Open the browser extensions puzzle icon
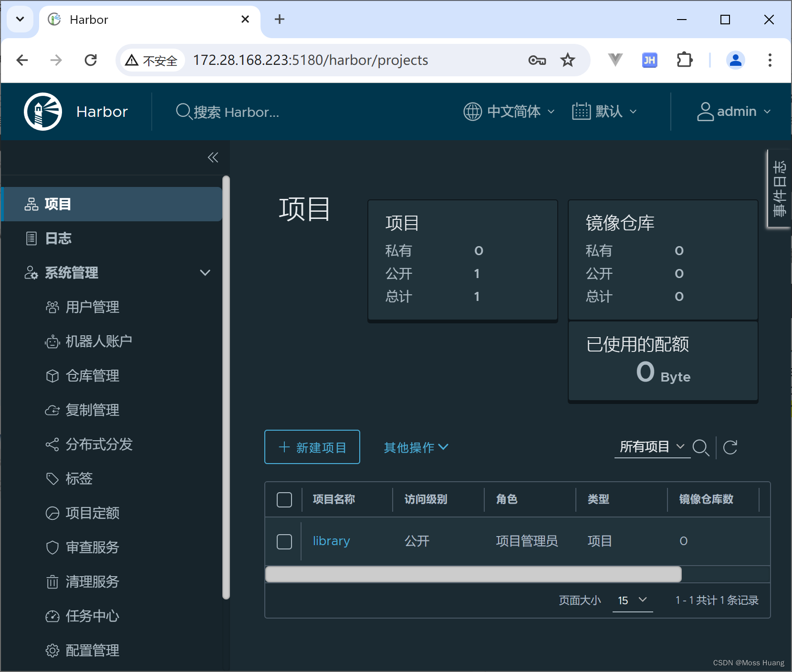The height and width of the screenshot is (672, 792). click(685, 60)
